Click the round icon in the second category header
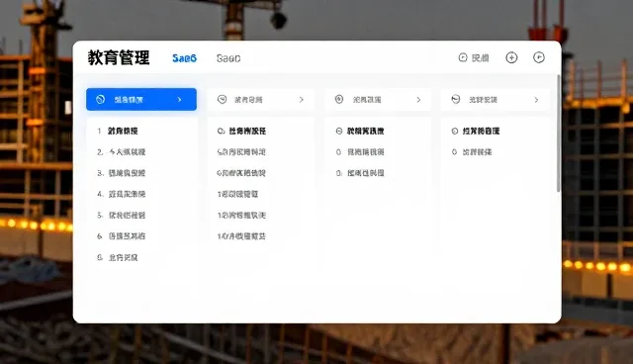 [x=222, y=99]
